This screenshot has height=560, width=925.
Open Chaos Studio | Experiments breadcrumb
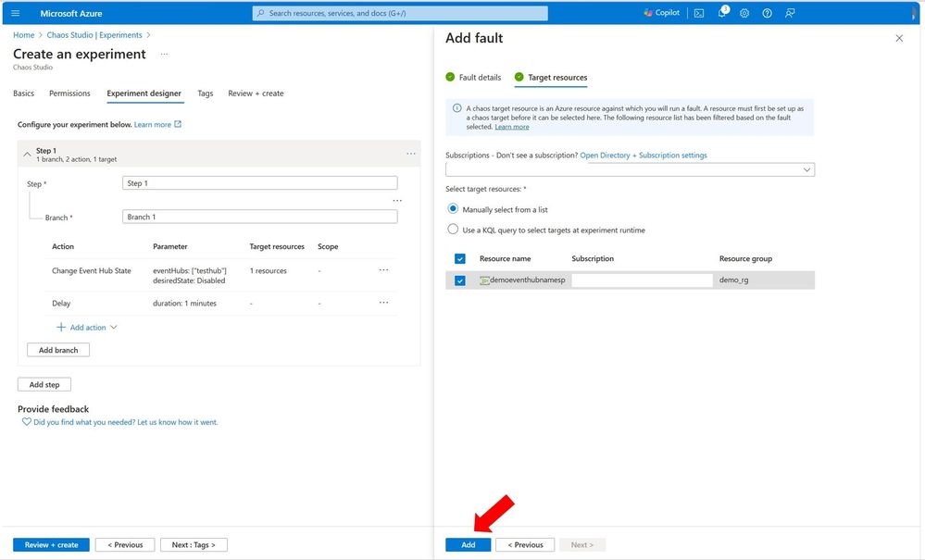(x=94, y=35)
